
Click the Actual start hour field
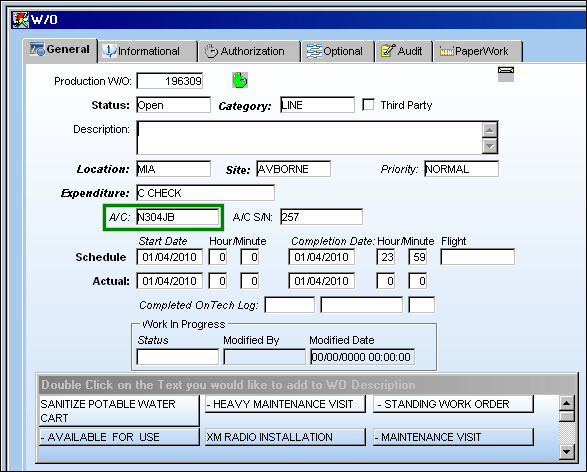click(218, 281)
